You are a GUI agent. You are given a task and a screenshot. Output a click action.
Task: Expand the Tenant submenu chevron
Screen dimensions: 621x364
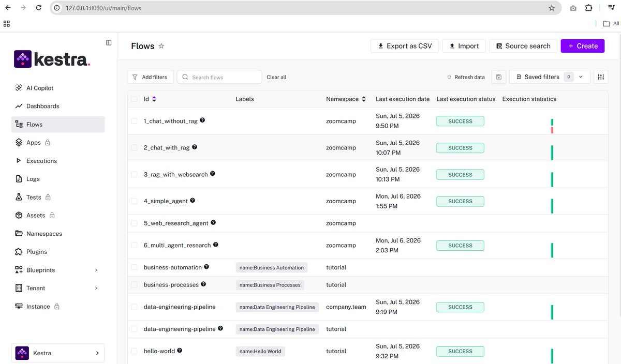click(96, 288)
